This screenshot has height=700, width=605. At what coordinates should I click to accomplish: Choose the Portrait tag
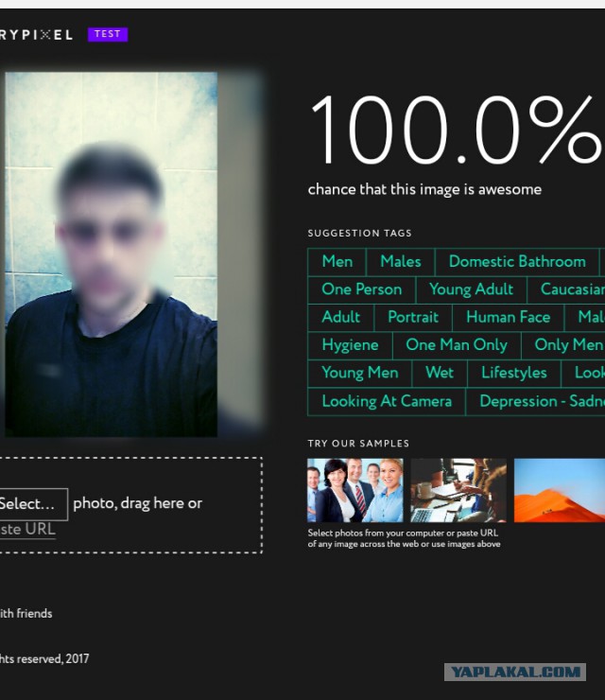click(x=413, y=318)
